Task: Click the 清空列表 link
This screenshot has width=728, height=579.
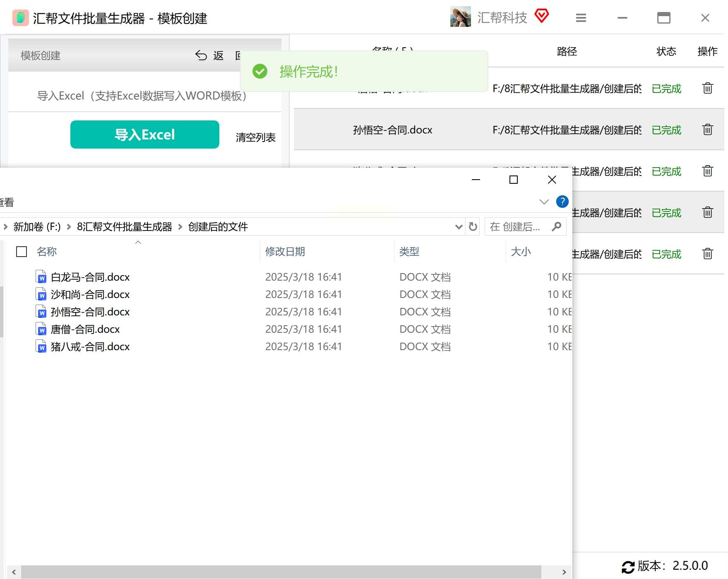Action: coord(256,137)
